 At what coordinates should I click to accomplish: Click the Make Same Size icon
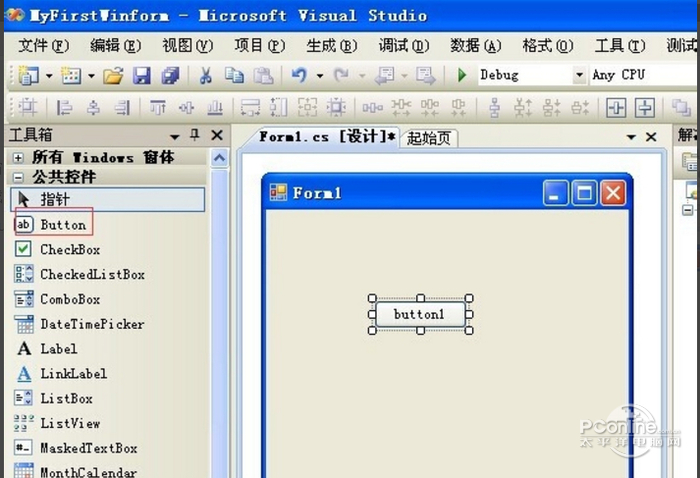(308, 108)
